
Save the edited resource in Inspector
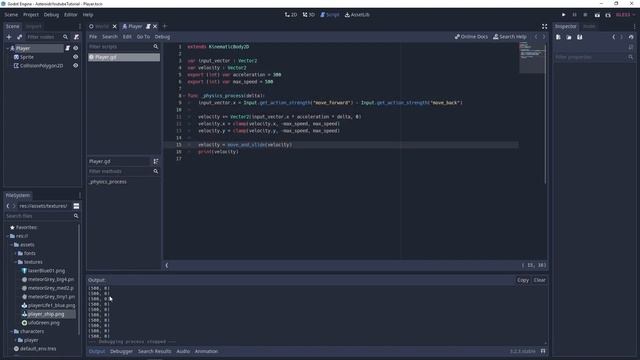(580, 37)
